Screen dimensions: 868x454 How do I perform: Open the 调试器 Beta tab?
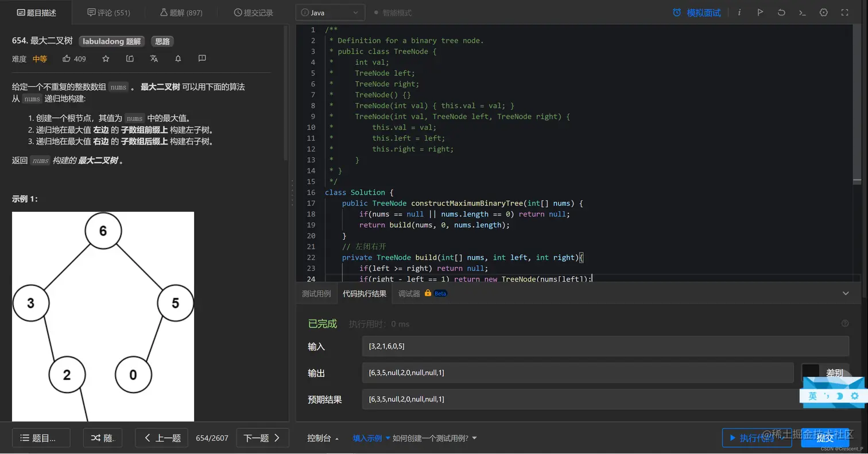(423, 293)
